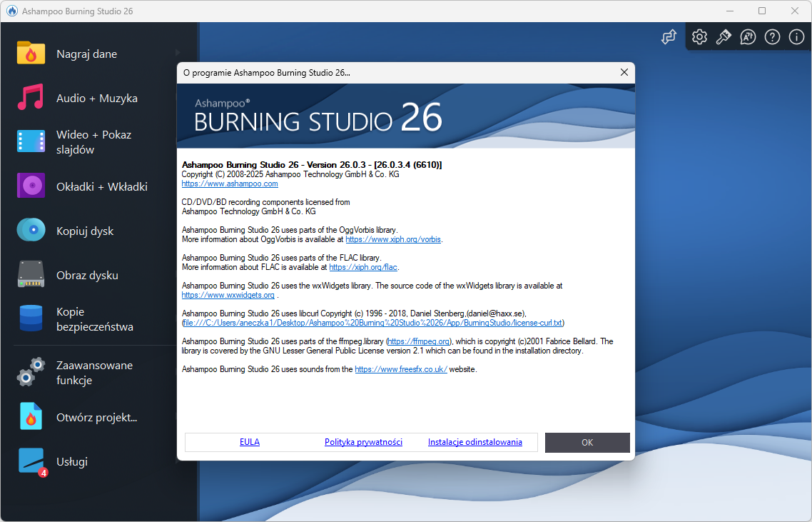Close the O programie dialog
The width and height of the screenshot is (812, 522).
click(x=624, y=73)
